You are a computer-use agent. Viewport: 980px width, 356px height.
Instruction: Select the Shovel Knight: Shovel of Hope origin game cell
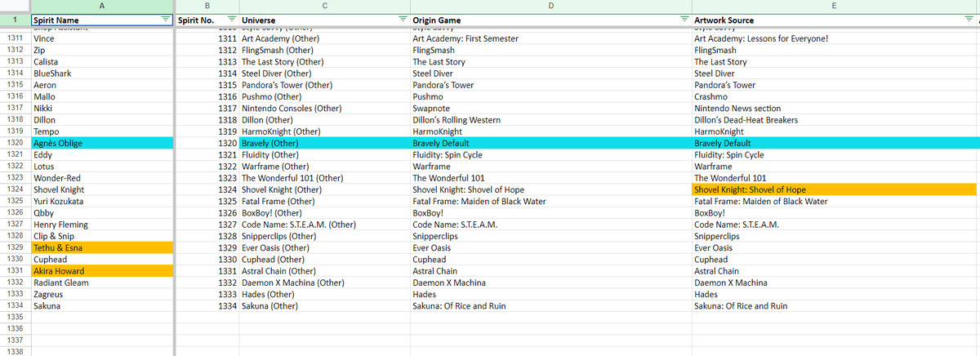tap(551, 189)
